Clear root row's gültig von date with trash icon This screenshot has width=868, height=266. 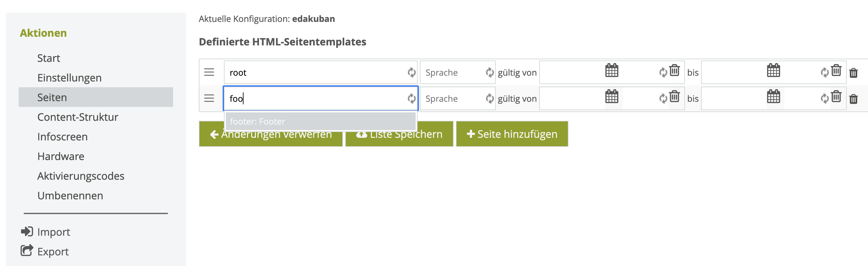coord(674,70)
